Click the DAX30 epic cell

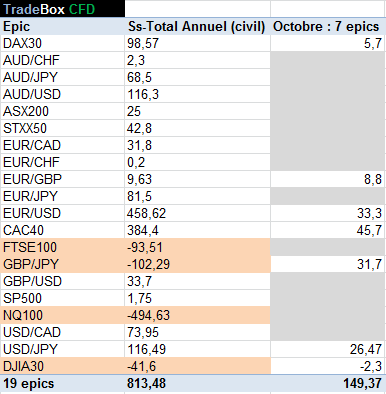(63, 43)
